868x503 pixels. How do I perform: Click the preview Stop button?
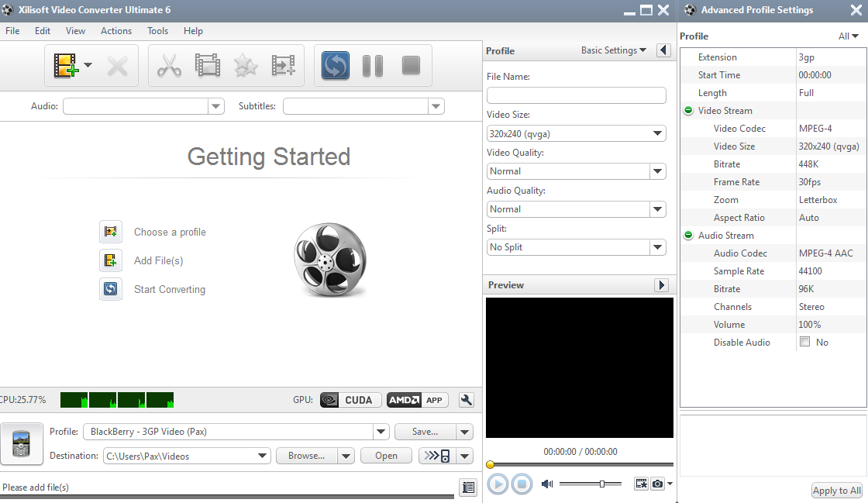tap(522, 484)
